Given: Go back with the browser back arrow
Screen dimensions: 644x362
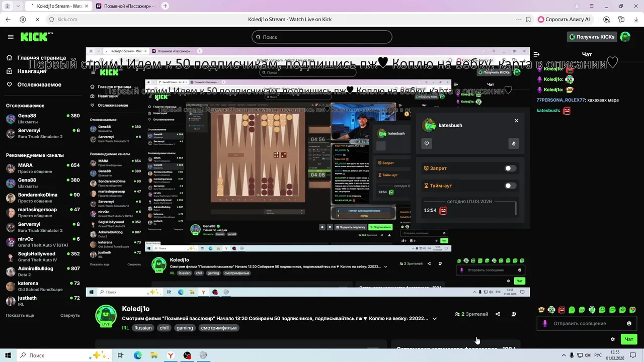Looking at the screenshot, I should (x=8, y=19).
